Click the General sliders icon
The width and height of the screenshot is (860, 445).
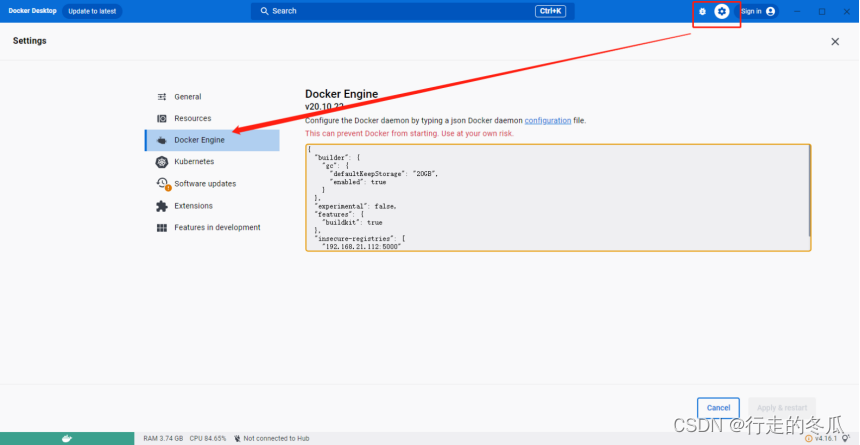tap(162, 97)
